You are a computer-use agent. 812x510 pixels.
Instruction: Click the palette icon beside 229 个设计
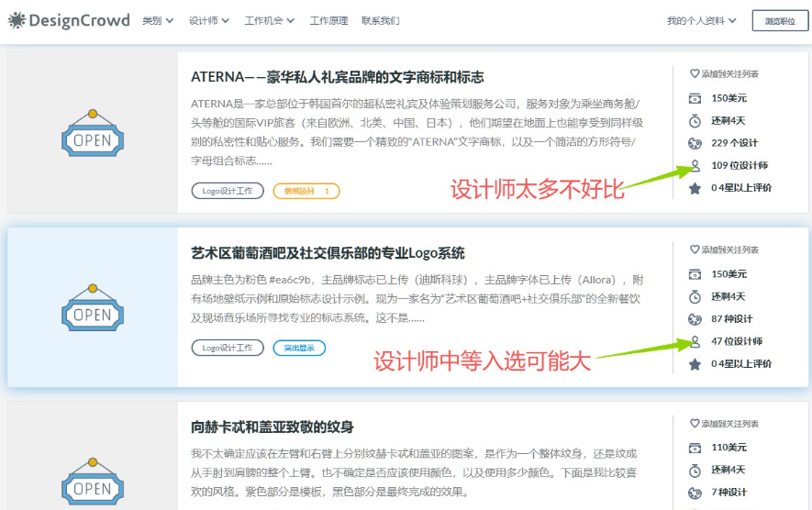695,143
